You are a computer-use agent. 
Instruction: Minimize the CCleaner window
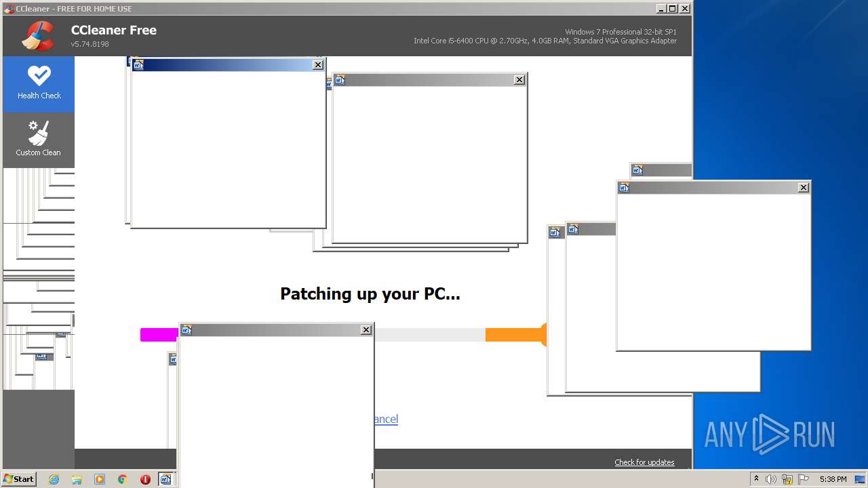click(x=661, y=9)
